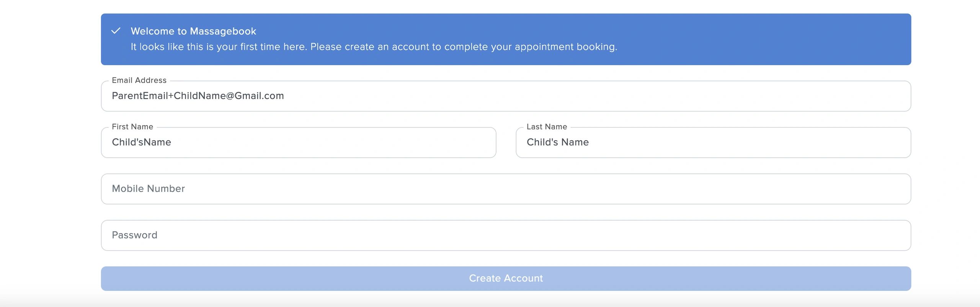The width and height of the screenshot is (980, 307).
Task: Focus the Mobile Number field
Action: tap(506, 189)
